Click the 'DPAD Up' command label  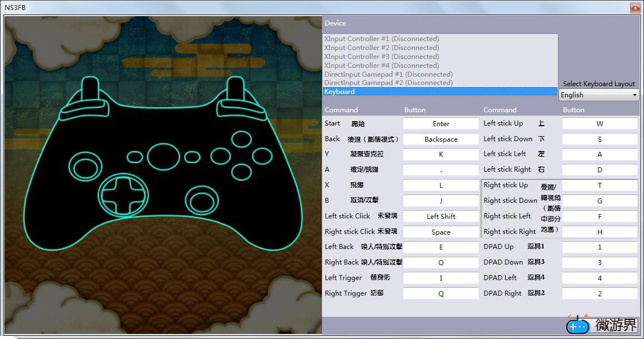[x=499, y=247]
